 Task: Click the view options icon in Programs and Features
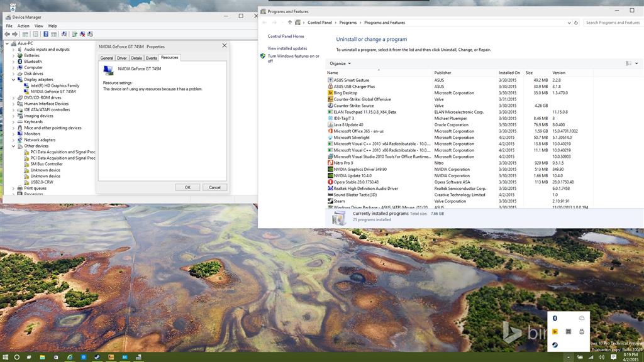tap(628, 63)
